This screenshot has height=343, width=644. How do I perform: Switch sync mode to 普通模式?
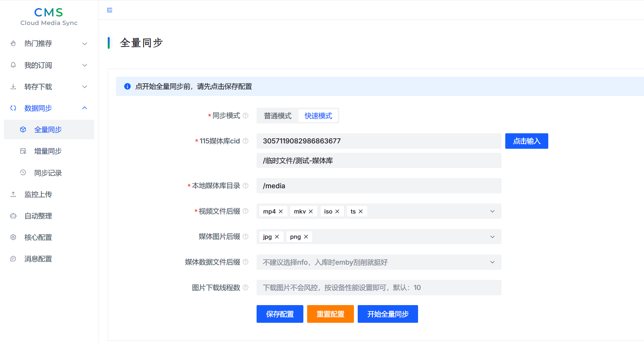tap(277, 116)
